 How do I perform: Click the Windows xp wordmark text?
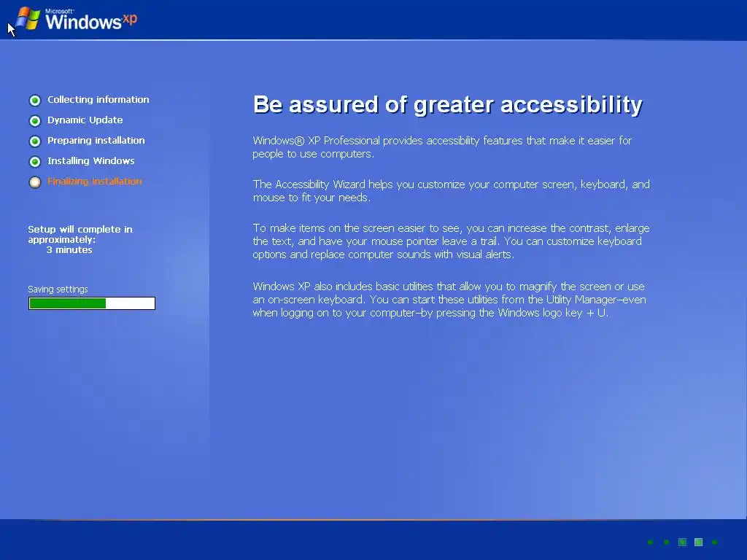(x=91, y=20)
